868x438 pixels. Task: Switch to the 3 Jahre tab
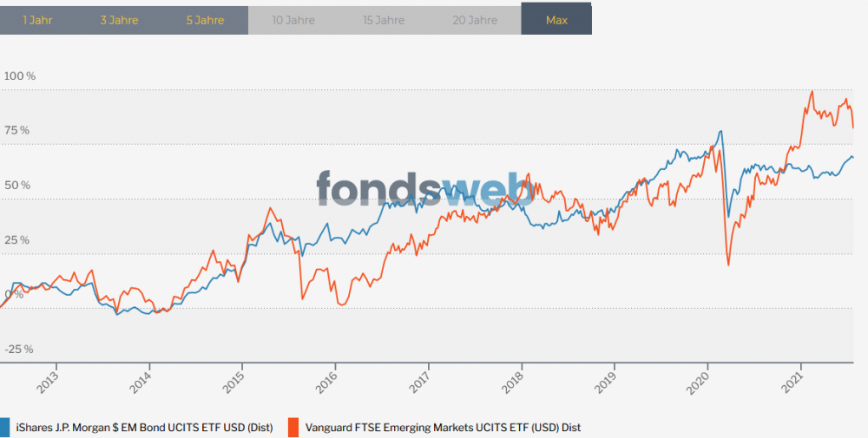pos(120,20)
